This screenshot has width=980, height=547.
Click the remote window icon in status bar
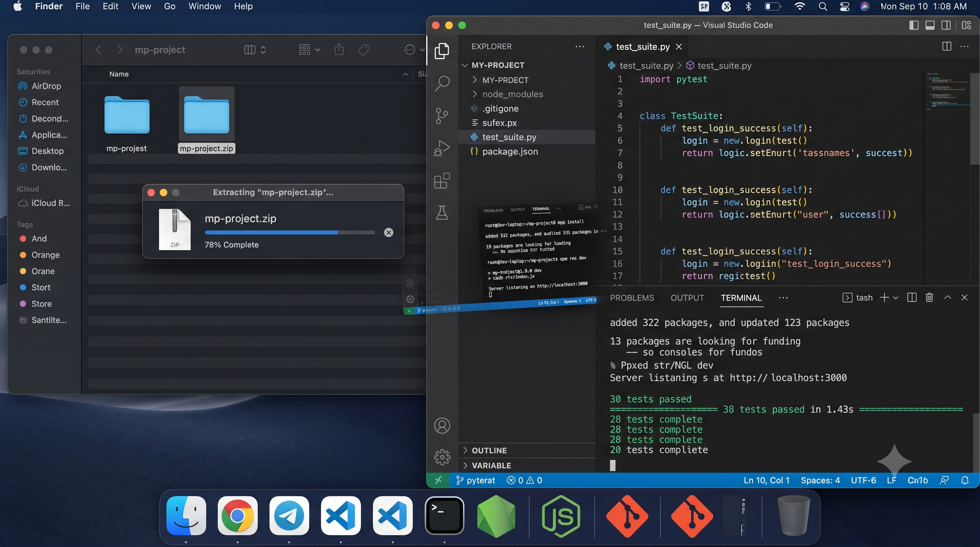(x=438, y=480)
